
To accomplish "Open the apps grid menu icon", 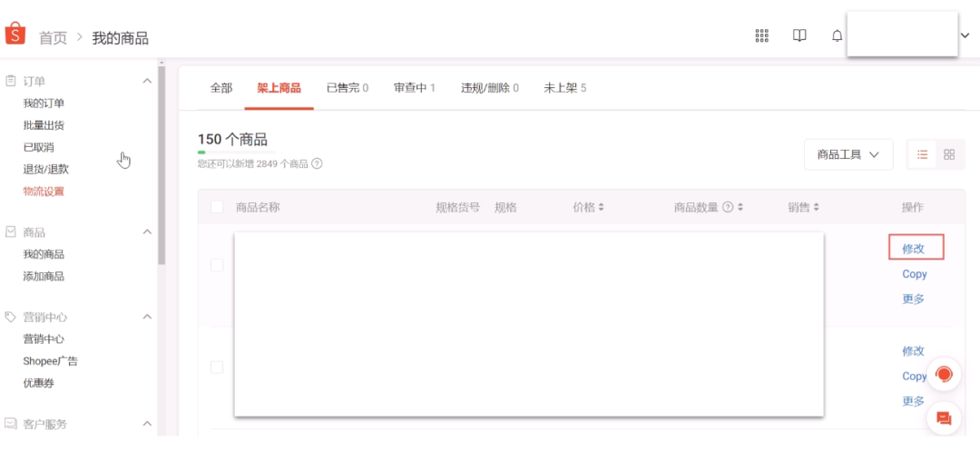I will 761,35.
